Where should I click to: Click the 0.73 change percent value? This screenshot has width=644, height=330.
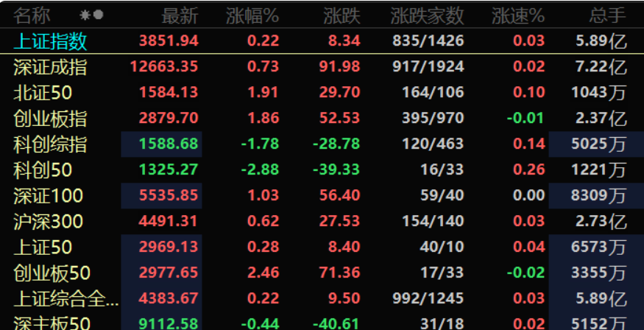click(x=263, y=66)
